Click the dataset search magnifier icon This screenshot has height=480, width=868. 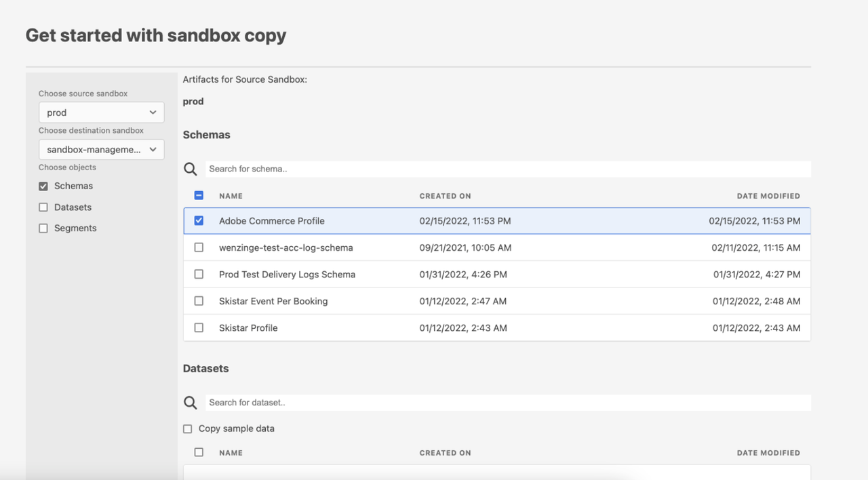(191, 403)
